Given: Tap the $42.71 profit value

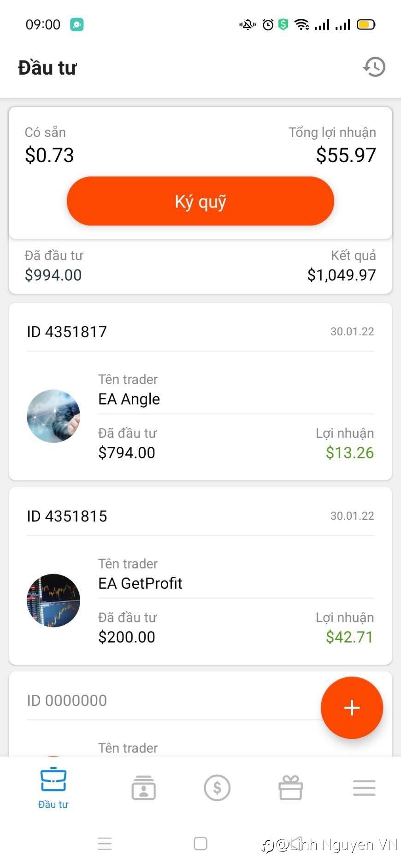Looking at the screenshot, I should [x=349, y=637].
